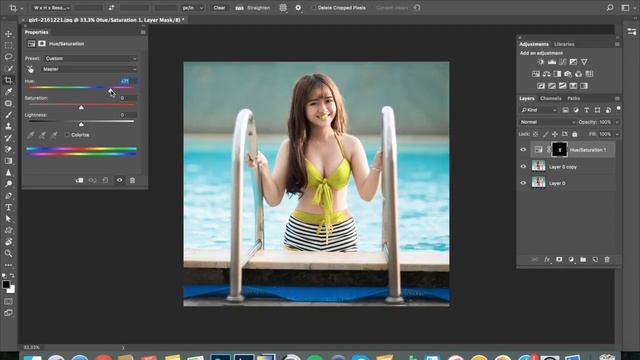Select the Lasso tool

(x=8, y=57)
